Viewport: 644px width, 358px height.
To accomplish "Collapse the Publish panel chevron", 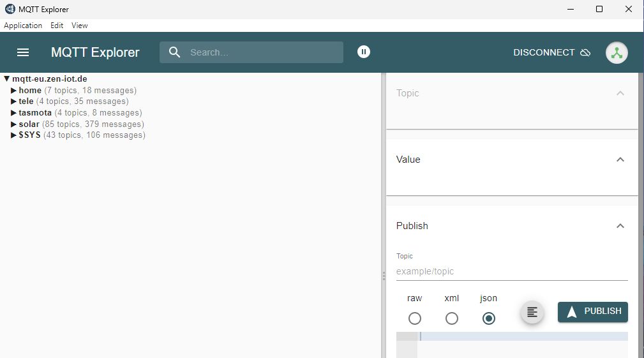I will point(620,226).
